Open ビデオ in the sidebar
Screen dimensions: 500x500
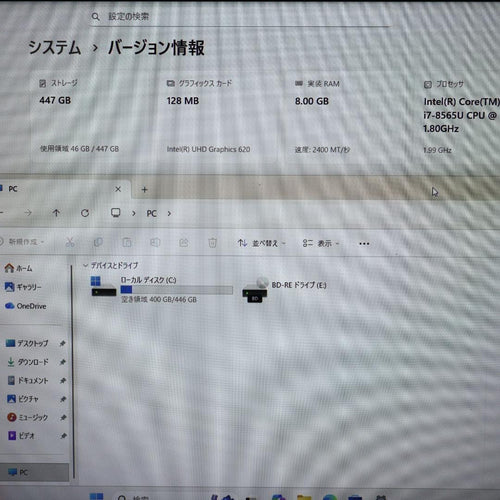tap(21, 436)
